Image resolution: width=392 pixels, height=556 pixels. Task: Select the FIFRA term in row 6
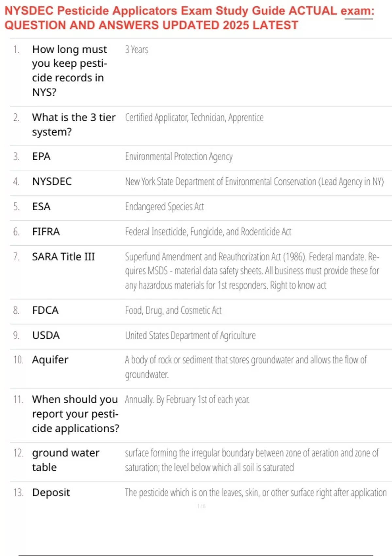click(46, 232)
